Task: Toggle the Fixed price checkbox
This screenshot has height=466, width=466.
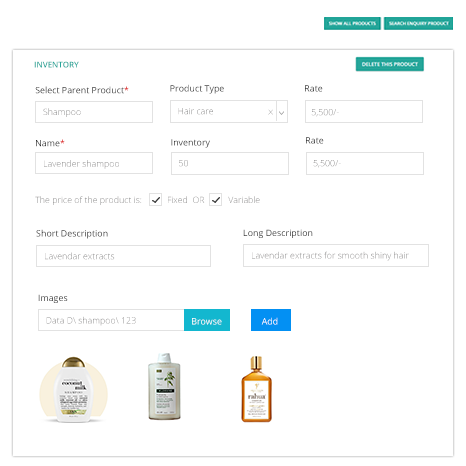Action: 156,200
